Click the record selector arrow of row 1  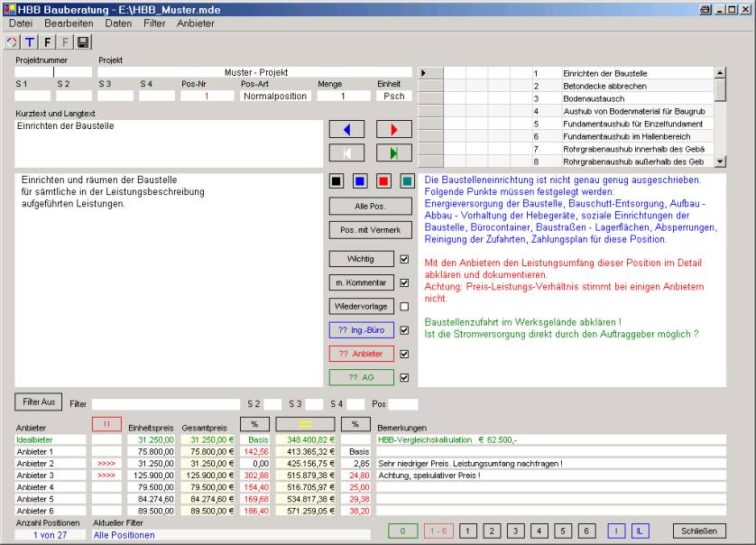pos(430,72)
